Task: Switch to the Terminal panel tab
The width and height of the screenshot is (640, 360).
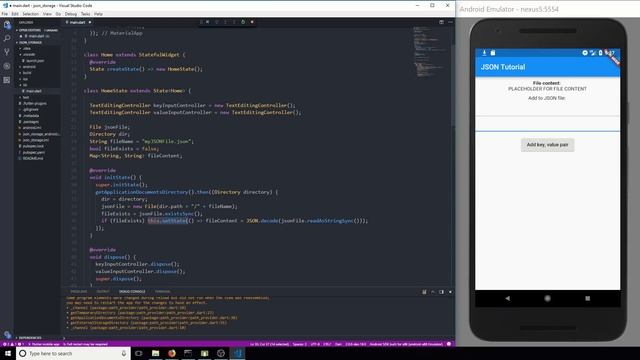Action: tap(162, 291)
